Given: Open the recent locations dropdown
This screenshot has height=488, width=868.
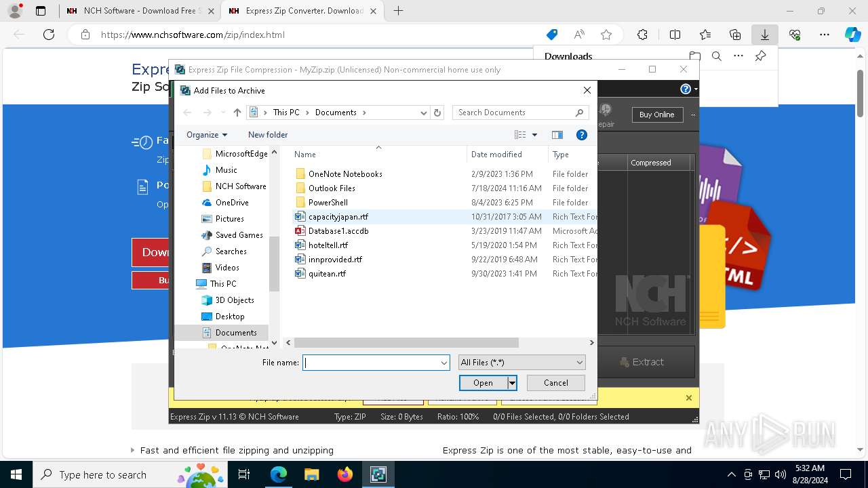Looking at the screenshot, I should [x=222, y=113].
